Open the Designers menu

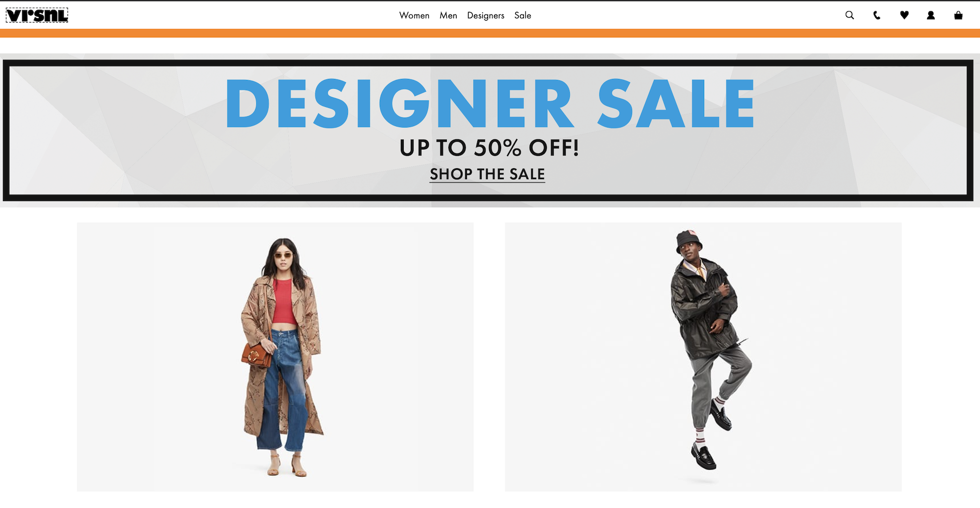click(x=486, y=15)
